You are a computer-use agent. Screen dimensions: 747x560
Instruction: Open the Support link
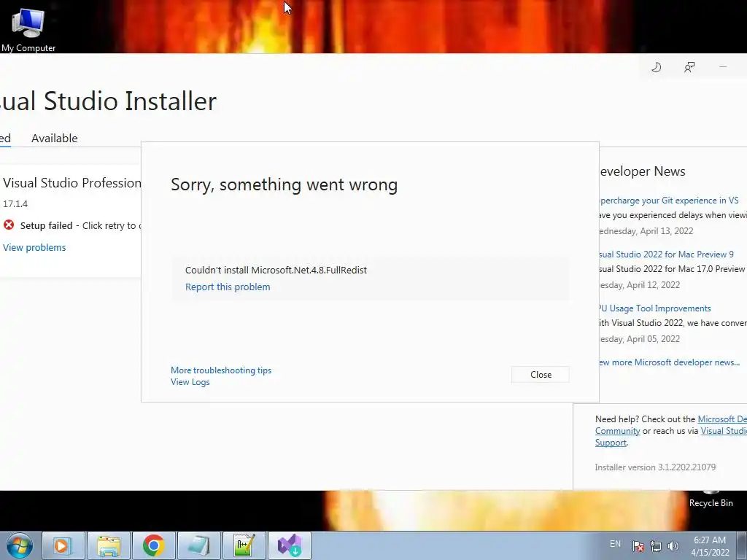tap(611, 443)
